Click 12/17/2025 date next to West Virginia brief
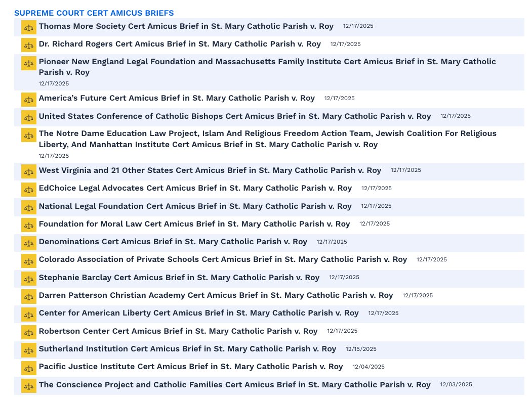Image resolution: width=532 pixels, height=404 pixels. [x=406, y=170]
